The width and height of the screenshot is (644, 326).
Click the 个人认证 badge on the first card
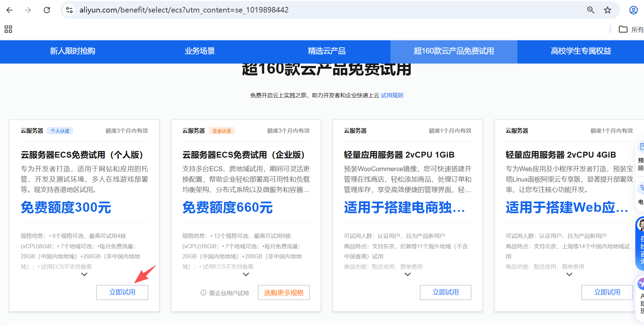click(60, 131)
